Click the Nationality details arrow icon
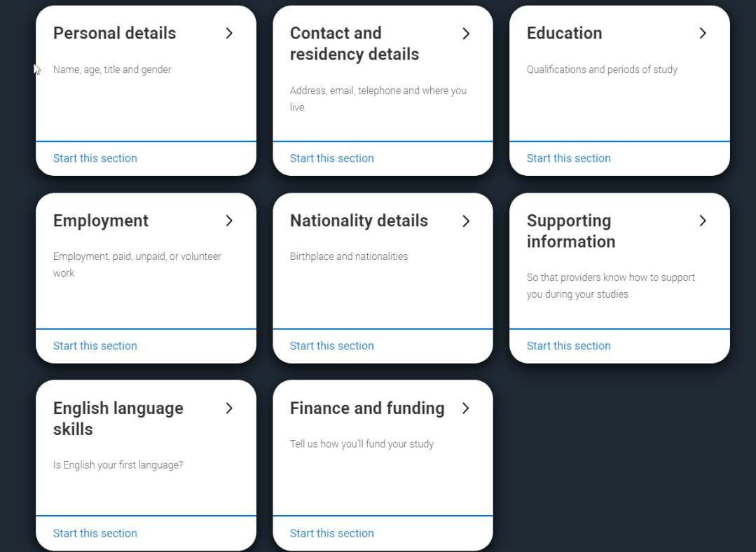Screen dimensions: 756x552 466,221
